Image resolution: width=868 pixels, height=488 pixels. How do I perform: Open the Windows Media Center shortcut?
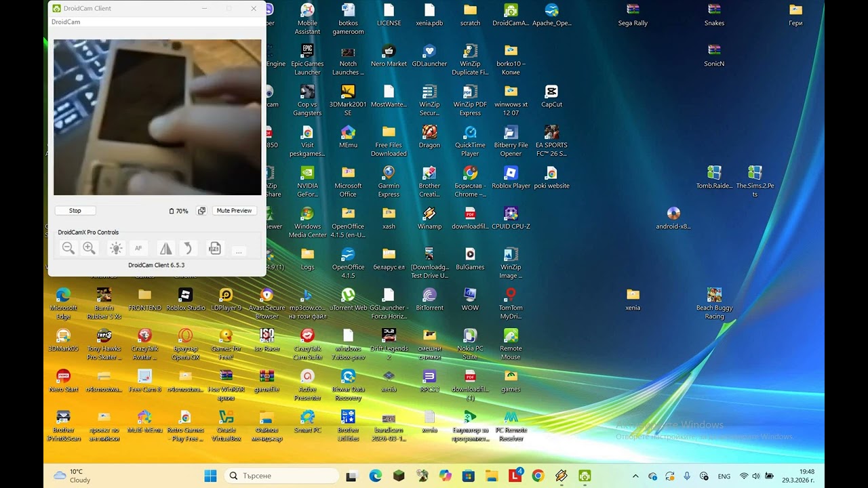click(x=307, y=222)
